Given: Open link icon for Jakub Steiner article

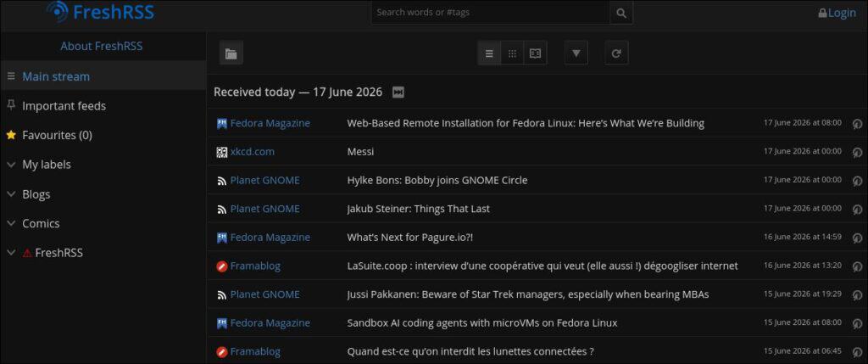Looking at the screenshot, I should coord(857,210).
